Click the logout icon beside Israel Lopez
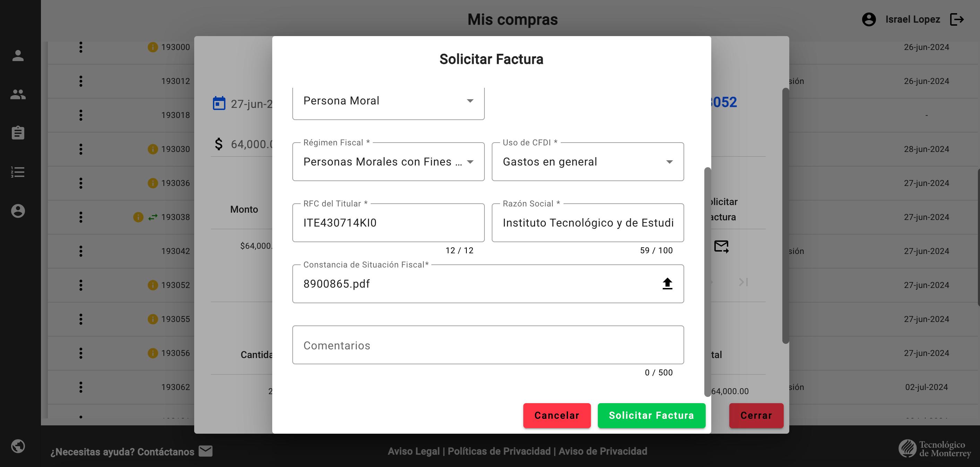Screen dimensions: 980x467 click(x=957, y=19)
